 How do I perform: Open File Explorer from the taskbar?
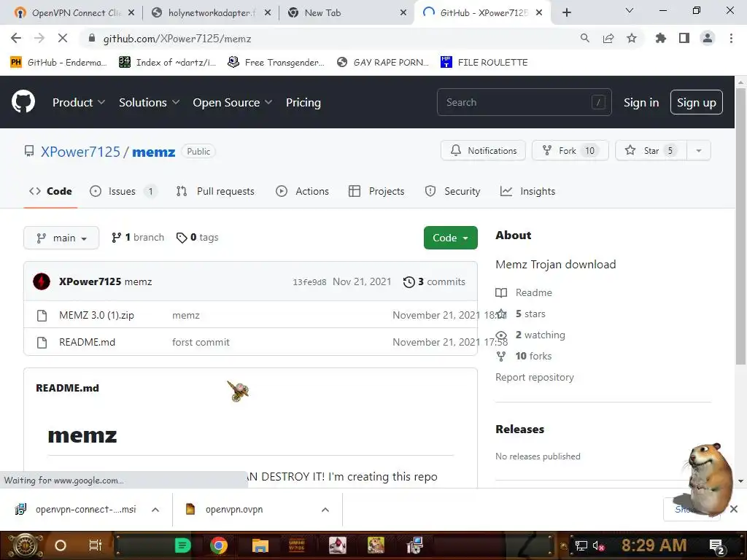[260, 545]
